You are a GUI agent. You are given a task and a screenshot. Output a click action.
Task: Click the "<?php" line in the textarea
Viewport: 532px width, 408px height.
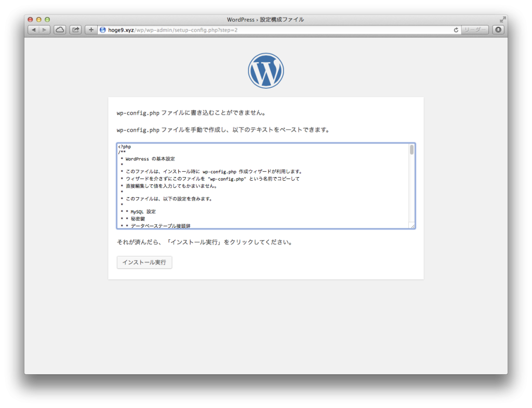pos(125,147)
